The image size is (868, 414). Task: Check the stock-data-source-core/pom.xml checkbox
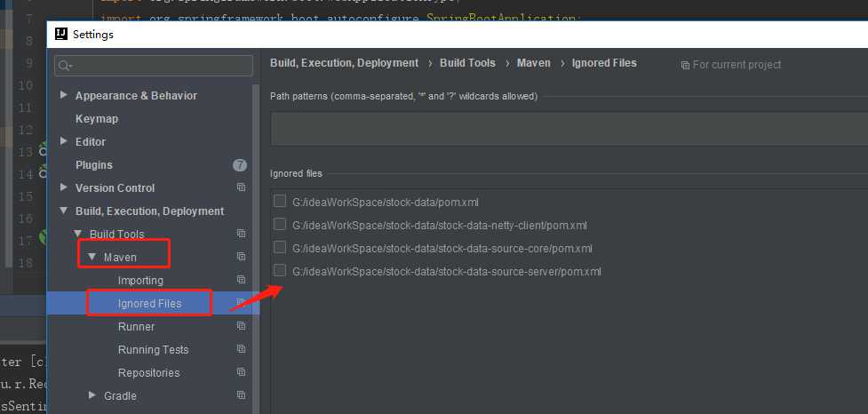click(x=280, y=247)
